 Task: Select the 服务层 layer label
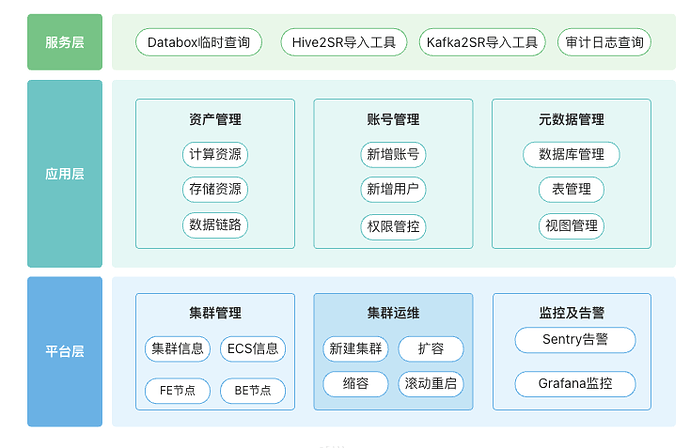click(x=65, y=42)
